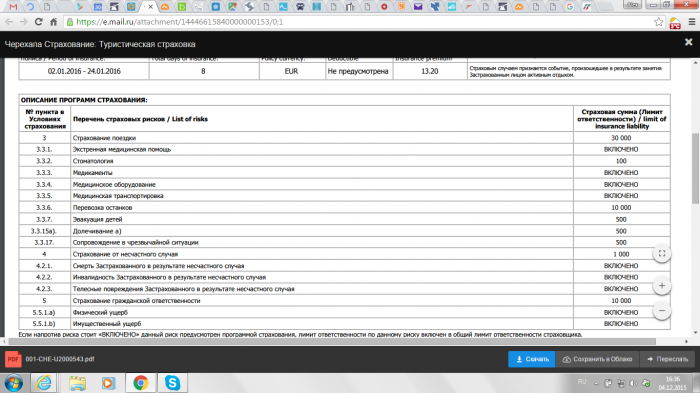
Task: Zoom out with the minus button
Action: pyautogui.click(x=662, y=311)
